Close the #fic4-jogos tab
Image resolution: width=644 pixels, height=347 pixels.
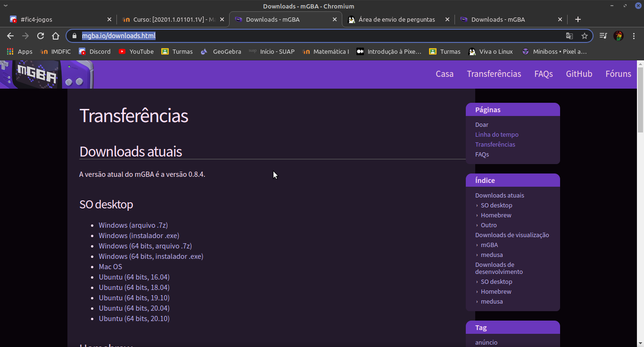click(x=109, y=19)
